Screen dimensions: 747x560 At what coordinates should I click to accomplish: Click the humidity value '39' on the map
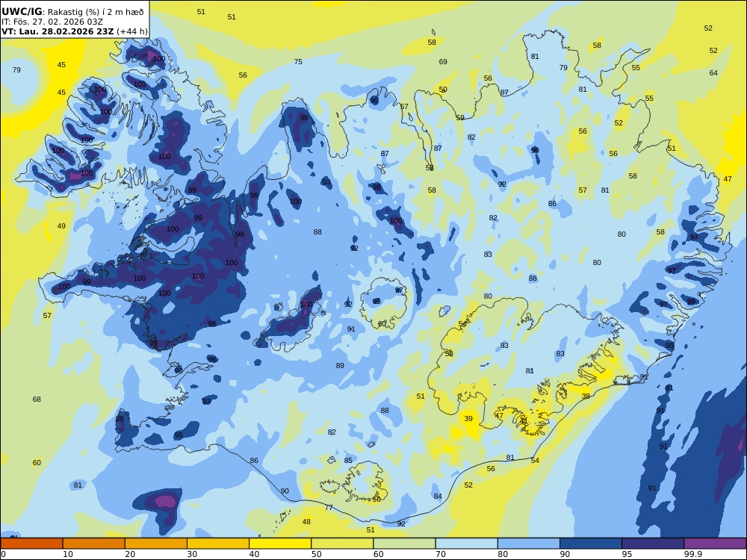(x=468, y=419)
